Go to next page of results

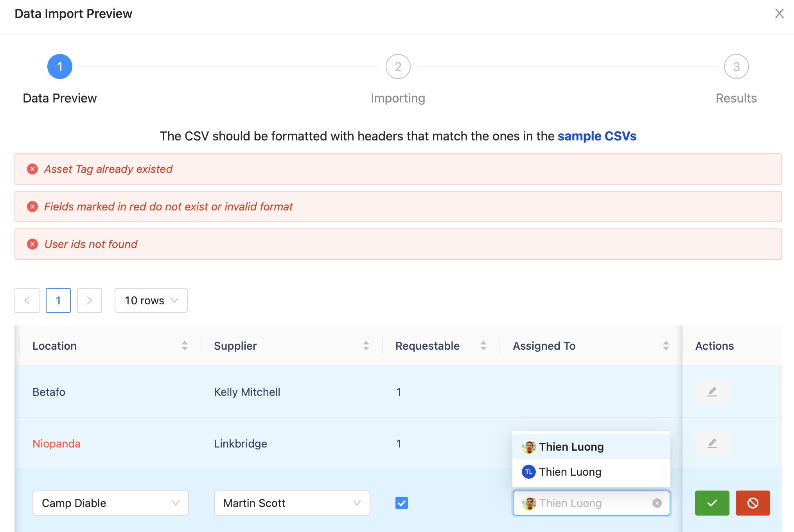90,300
